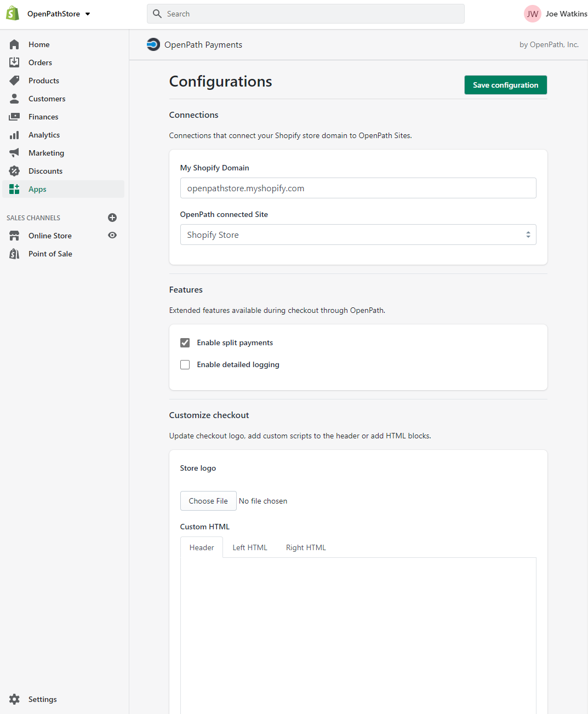This screenshot has height=714, width=588.
Task: Open the JW user avatar menu
Action: click(x=533, y=14)
